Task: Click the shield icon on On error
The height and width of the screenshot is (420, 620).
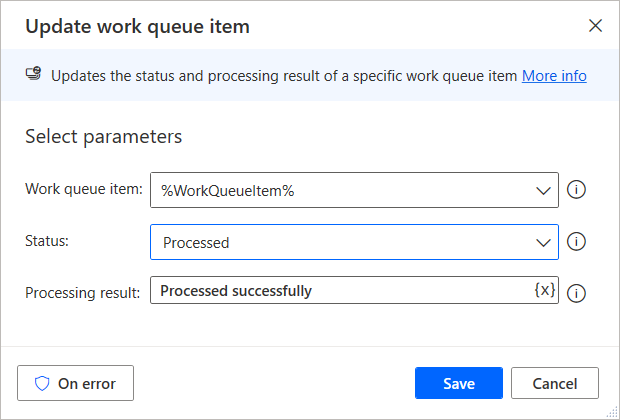Action: point(42,383)
